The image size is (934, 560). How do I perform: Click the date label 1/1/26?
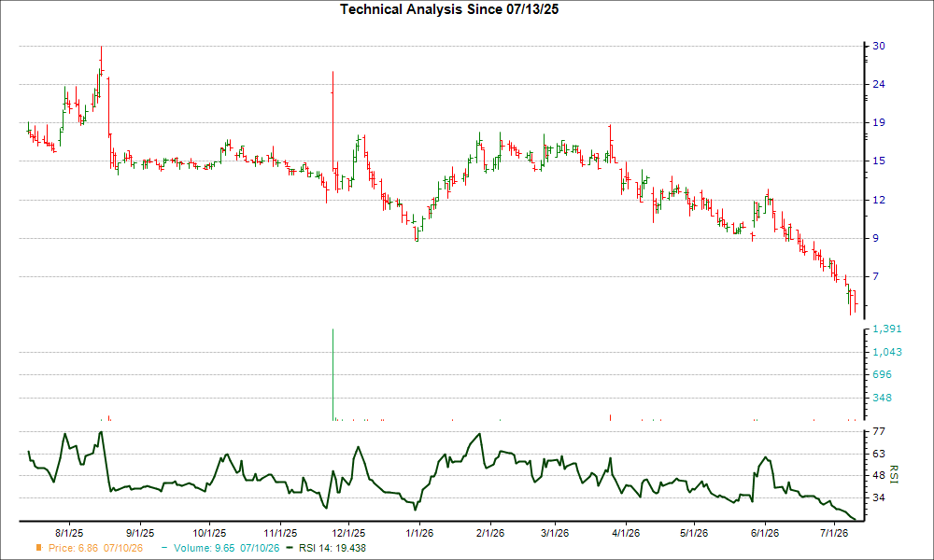[x=419, y=533]
